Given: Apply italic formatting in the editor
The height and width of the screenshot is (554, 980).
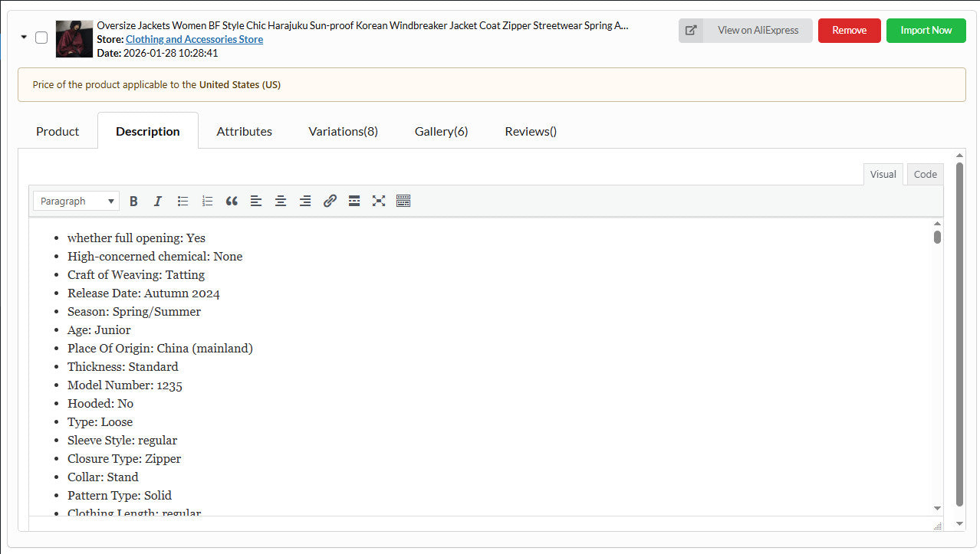Looking at the screenshot, I should click(x=158, y=201).
